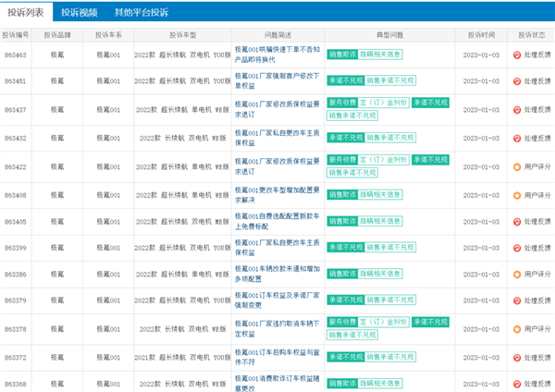Click complaint number 863451

tap(16, 81)
